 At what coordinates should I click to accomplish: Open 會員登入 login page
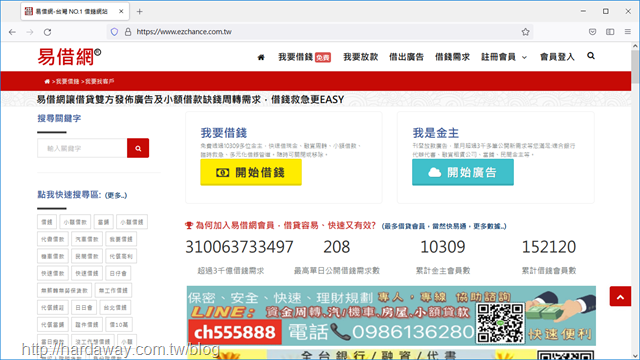[557, 57]
